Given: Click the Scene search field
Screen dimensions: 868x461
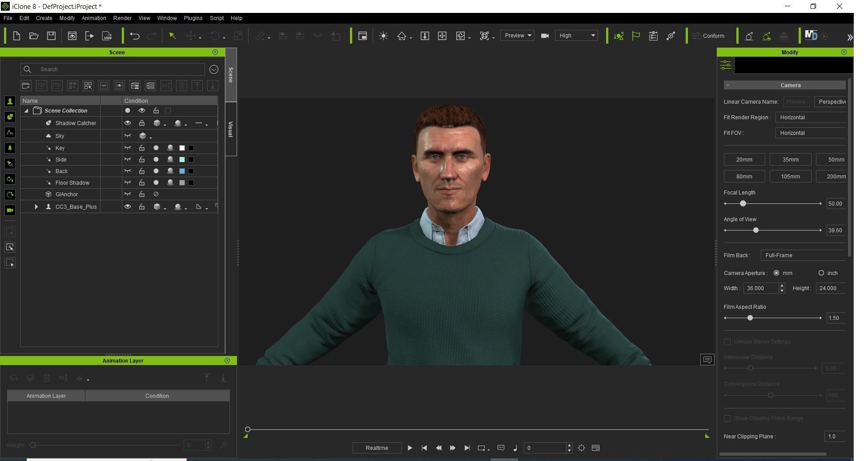Looking at the screenshot, I should (x=113, y=69).
